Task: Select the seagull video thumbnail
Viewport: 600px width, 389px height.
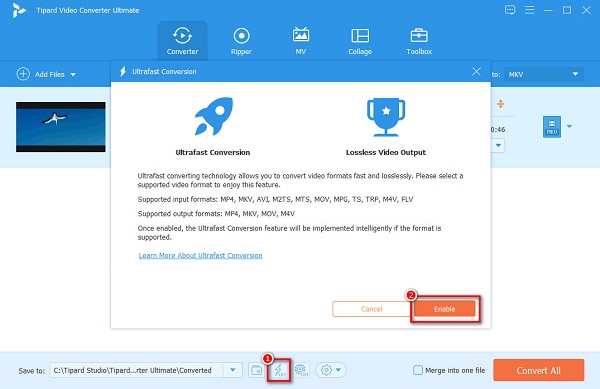Action: (x=60, y=127)
